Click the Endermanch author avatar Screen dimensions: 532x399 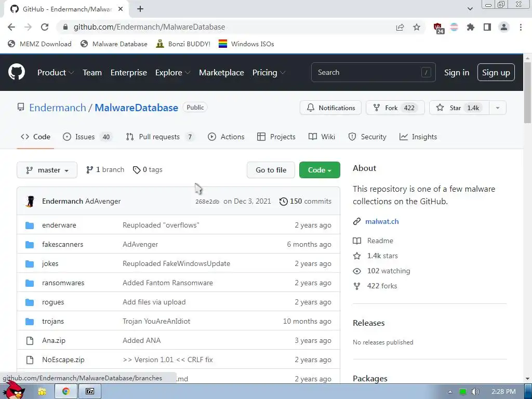31,201
